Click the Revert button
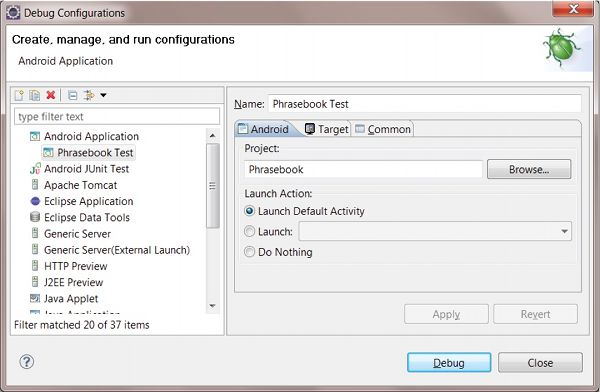Image resolution: width=600 pixels, height=392 pixels. [x=535, y=314]
